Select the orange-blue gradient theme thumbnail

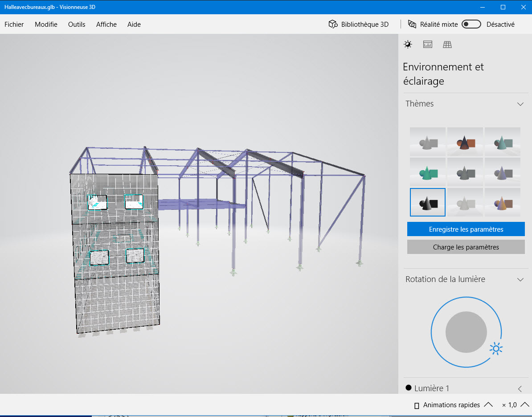(503, 202)
